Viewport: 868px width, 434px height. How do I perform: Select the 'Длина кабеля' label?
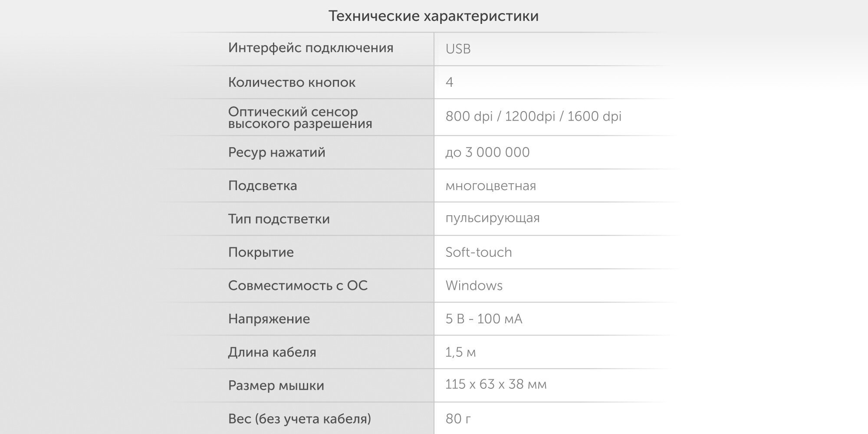(x=272, y=352)
